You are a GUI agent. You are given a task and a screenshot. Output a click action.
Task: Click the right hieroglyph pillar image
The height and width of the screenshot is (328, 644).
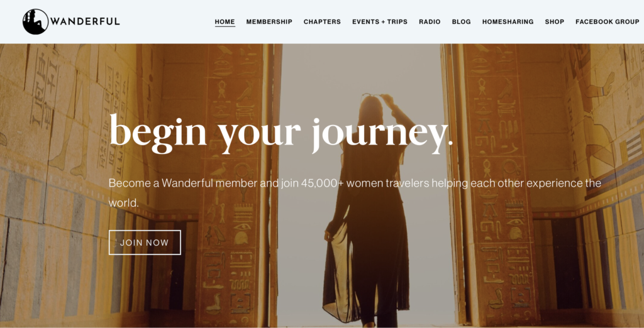coord(499,185)
